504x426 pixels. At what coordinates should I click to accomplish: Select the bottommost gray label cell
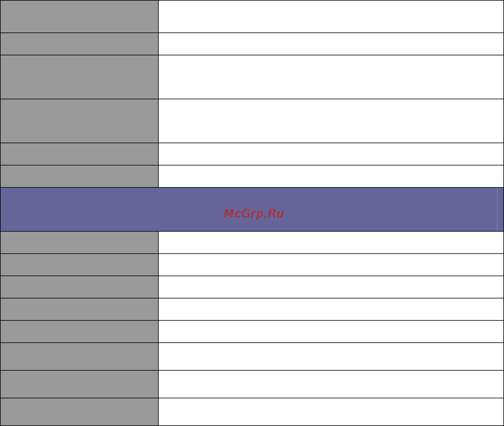tap(79, 412)
